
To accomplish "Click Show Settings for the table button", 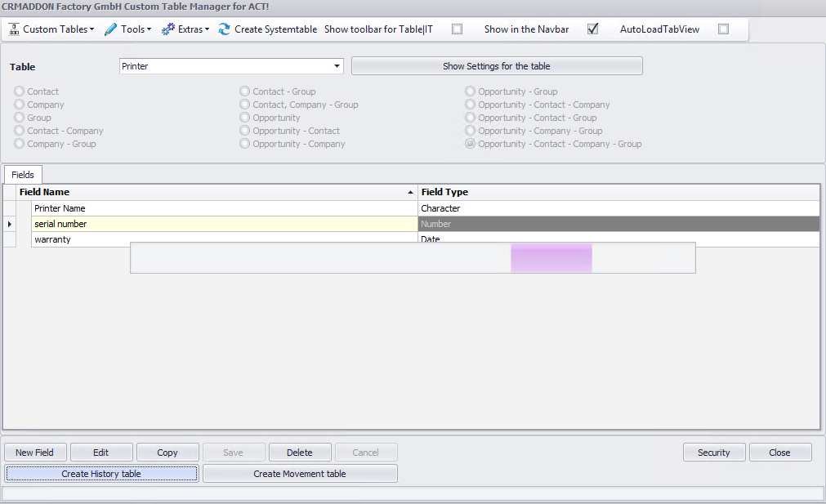I will [x=497, y=66].
